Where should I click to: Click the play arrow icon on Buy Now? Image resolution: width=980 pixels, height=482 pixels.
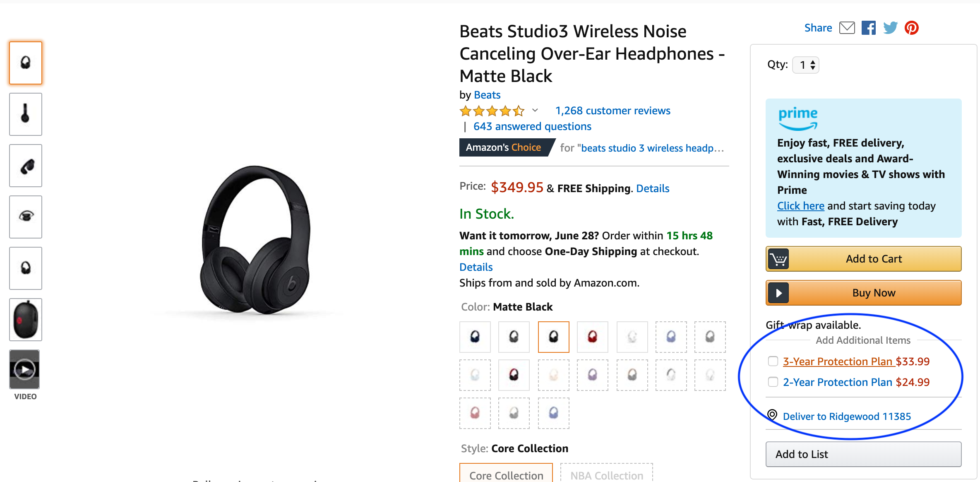coord(778,293)
